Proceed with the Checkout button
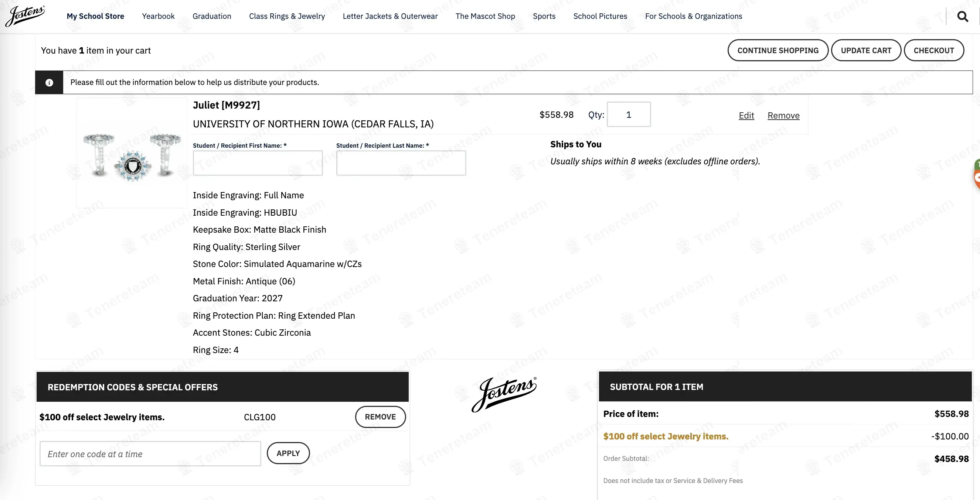This screenshot has height=500, width=980. click(x=933, y=50)
